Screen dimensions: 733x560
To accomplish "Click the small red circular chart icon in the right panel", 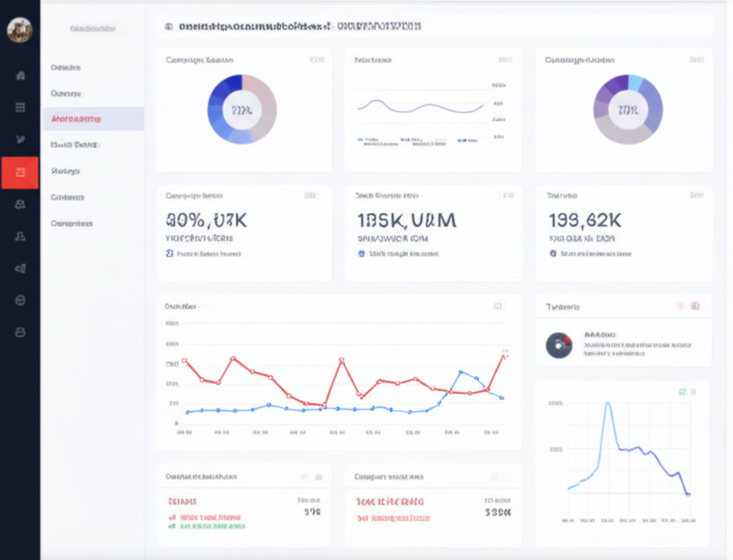I will click(x=559, y=345).
